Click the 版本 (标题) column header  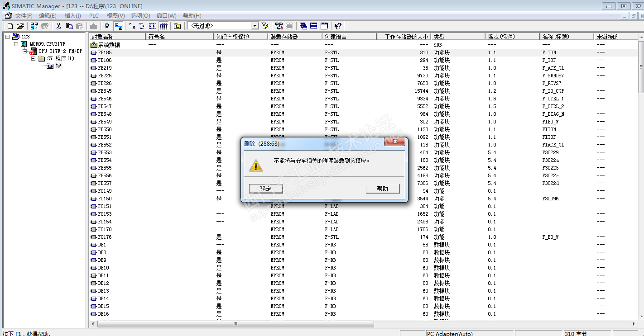(512, 37)
